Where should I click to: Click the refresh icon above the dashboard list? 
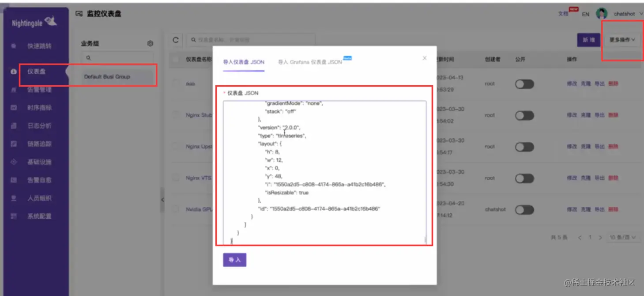click(x=175, y=40)
